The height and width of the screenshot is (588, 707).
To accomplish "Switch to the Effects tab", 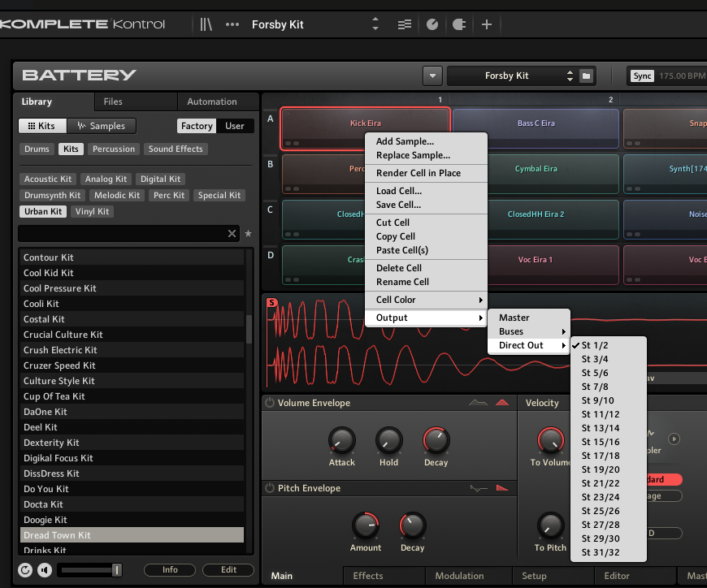I will click(x=367, y=576).
